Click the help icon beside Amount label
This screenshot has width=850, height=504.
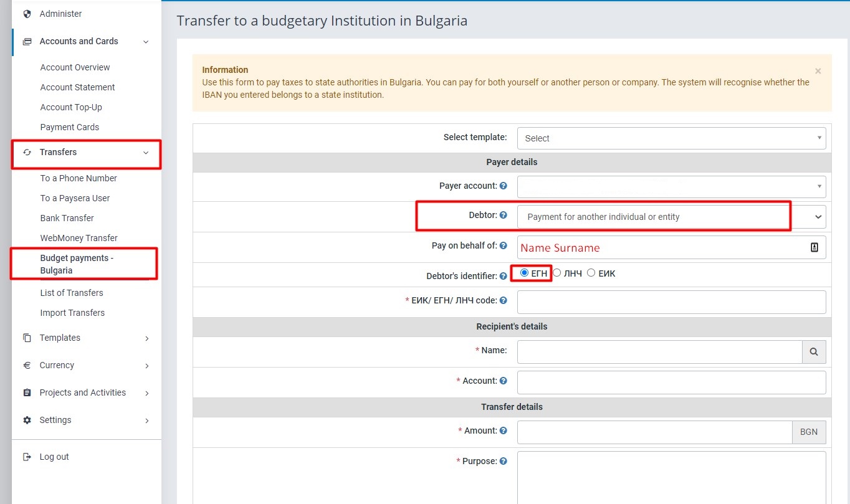504,430
